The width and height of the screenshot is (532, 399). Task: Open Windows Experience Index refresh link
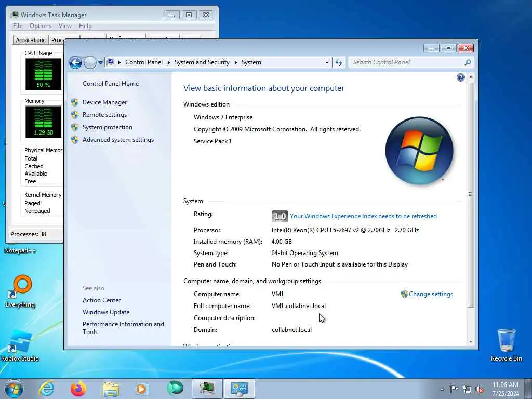click(x=363, y=216)
